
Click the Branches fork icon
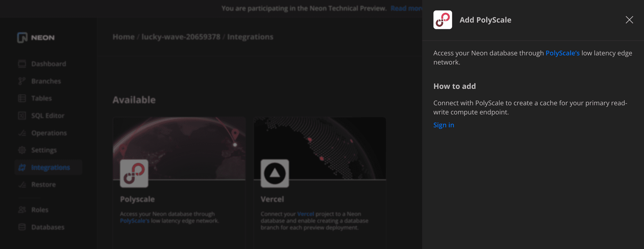pos(22,81)
